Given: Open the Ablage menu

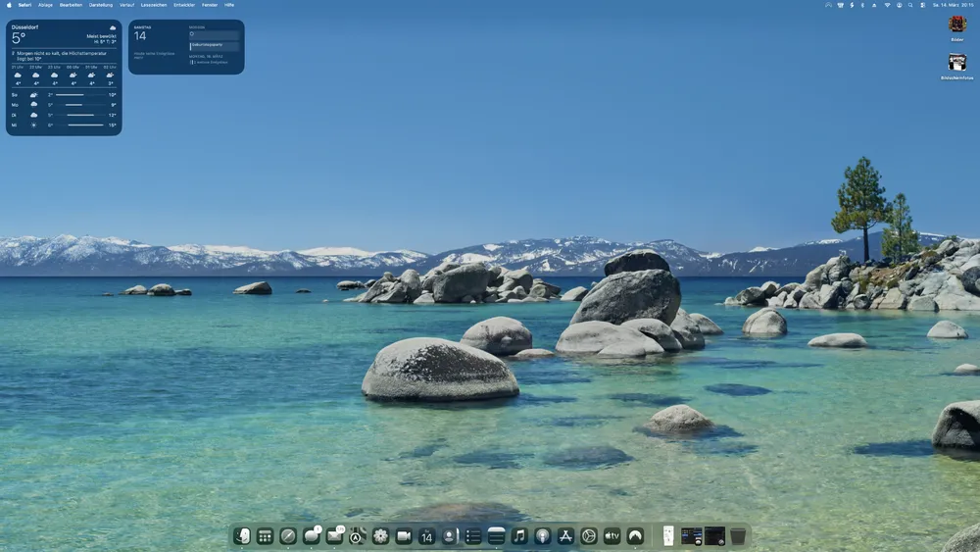Looking at the screenshot, I should tap(45, 5).
